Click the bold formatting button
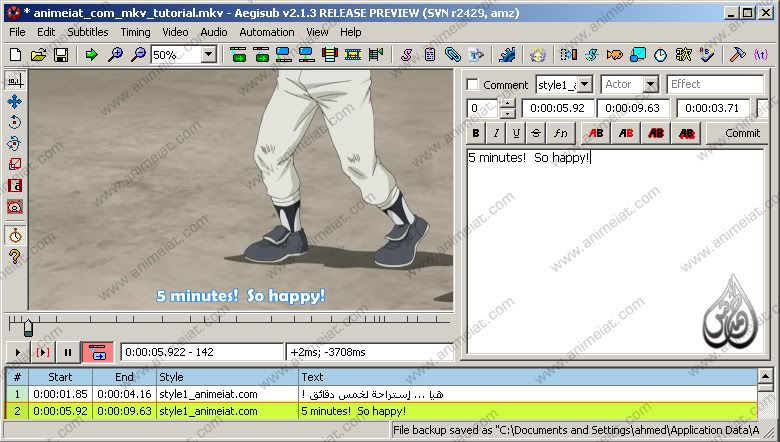 tap(476, 133)
